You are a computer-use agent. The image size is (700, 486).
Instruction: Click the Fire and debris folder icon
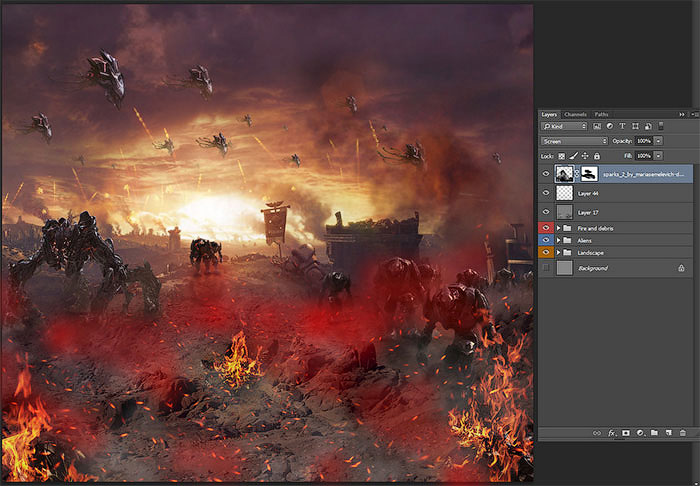coord(567,228)
